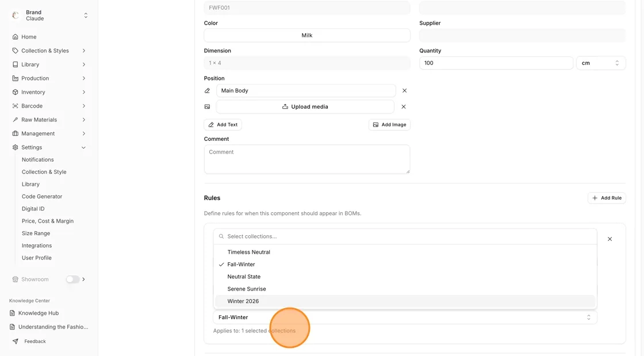Click the Raw Materials tool icon

point(15,120)
